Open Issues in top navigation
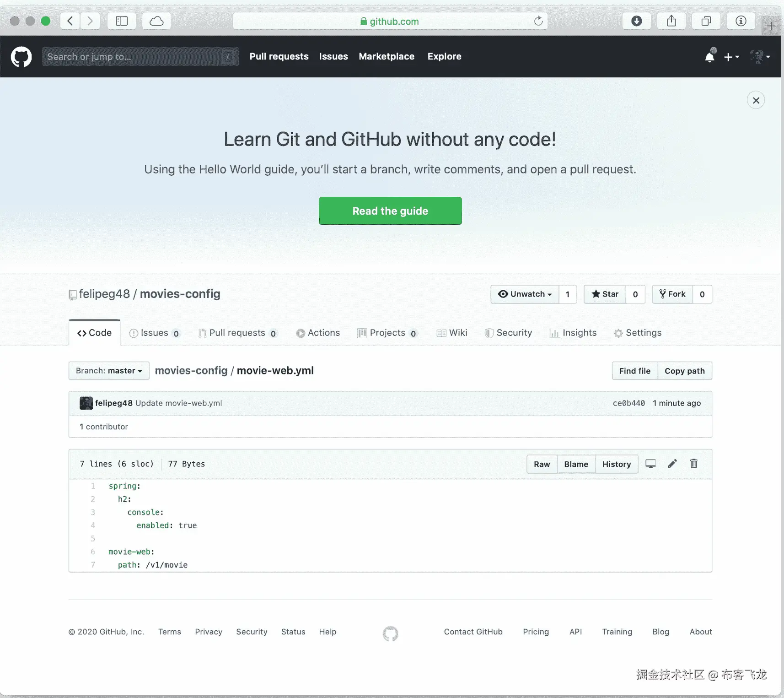 (x=333, y=56)
